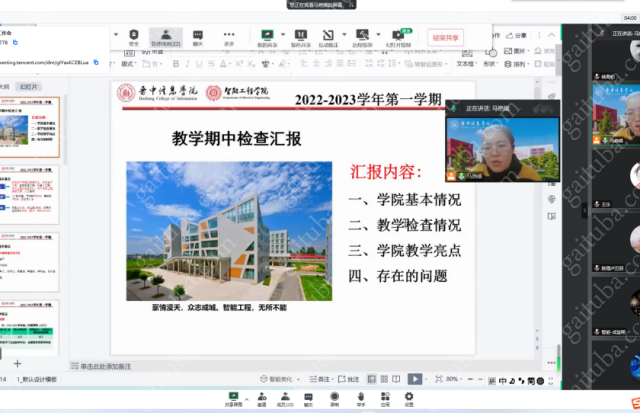Expand the arrow next to annotation icon
The width and height of the screenshot is (640, 413).
(x=344, y=34)
